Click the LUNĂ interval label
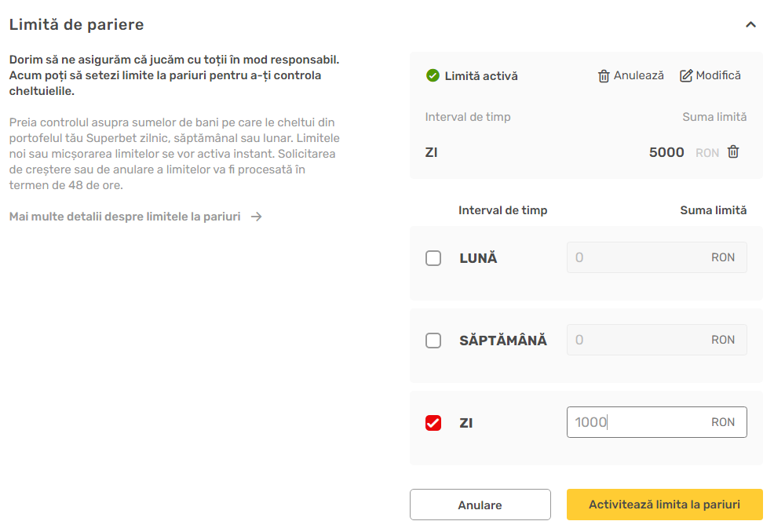 pos(478,258)
